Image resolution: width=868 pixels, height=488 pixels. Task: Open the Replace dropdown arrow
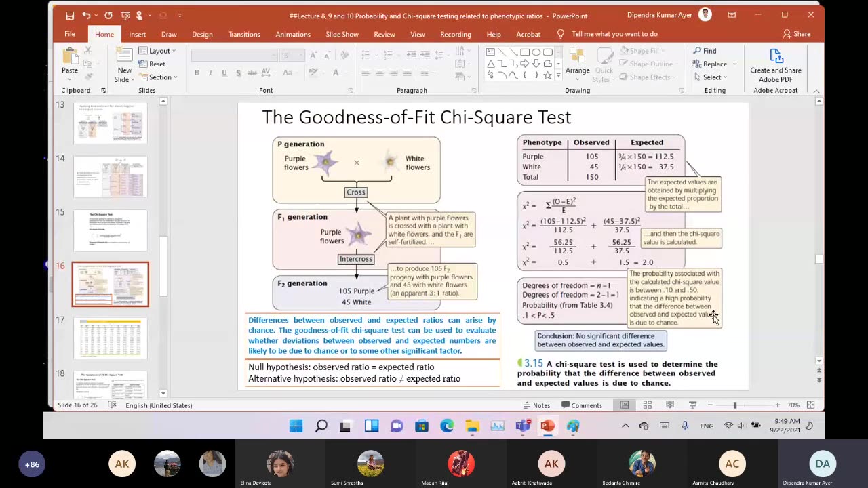(734, 64)
